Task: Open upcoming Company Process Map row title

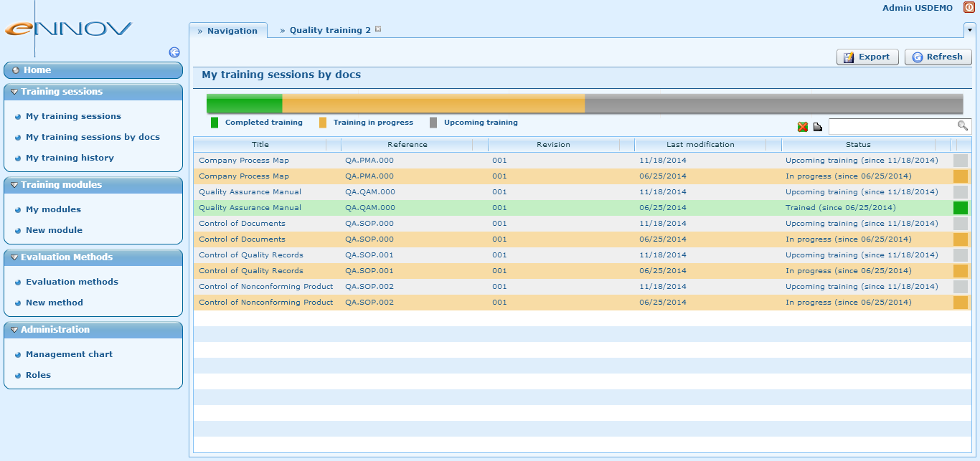Action: pyautogui.click(x=244, y=161)
